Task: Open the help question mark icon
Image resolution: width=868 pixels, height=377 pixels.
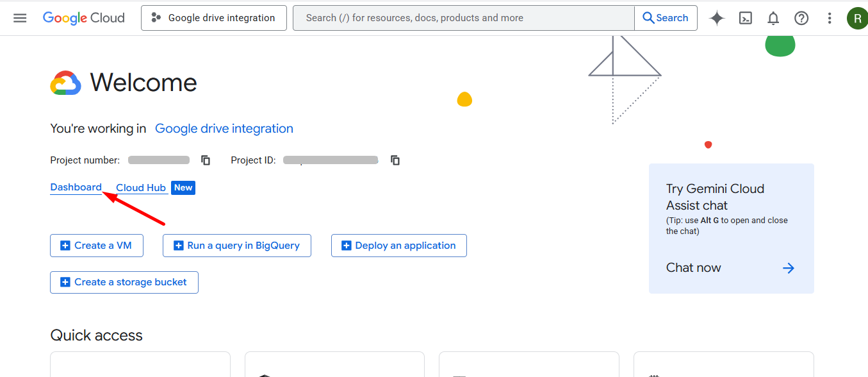Action: pyautogui.click(x=801, y=18)
